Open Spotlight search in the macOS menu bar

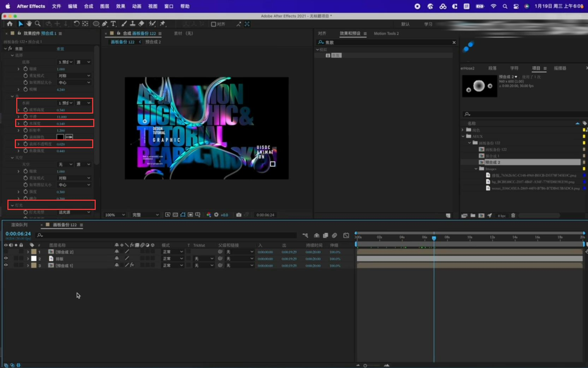click(x=505, y=6)
